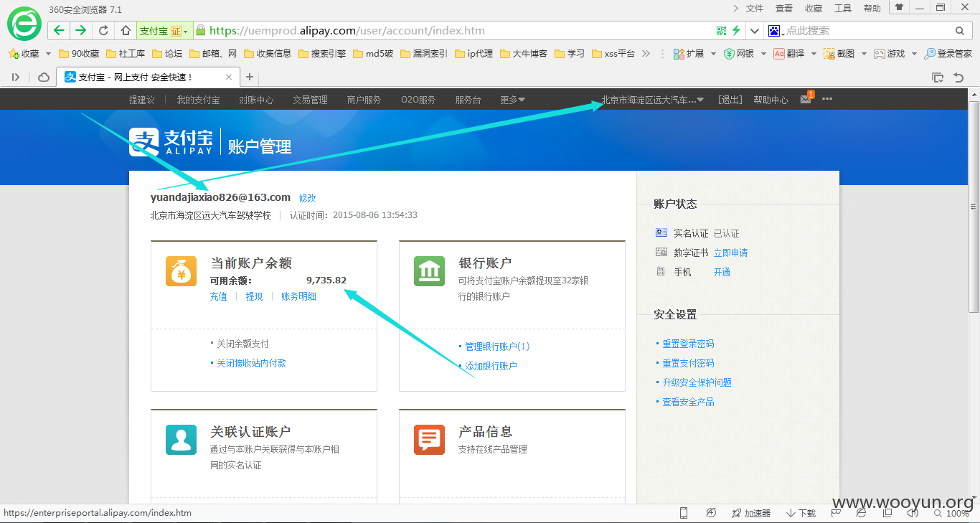Go to browser home page icon
The height and width of the screenshot is (523, 980).
(126, 30)
